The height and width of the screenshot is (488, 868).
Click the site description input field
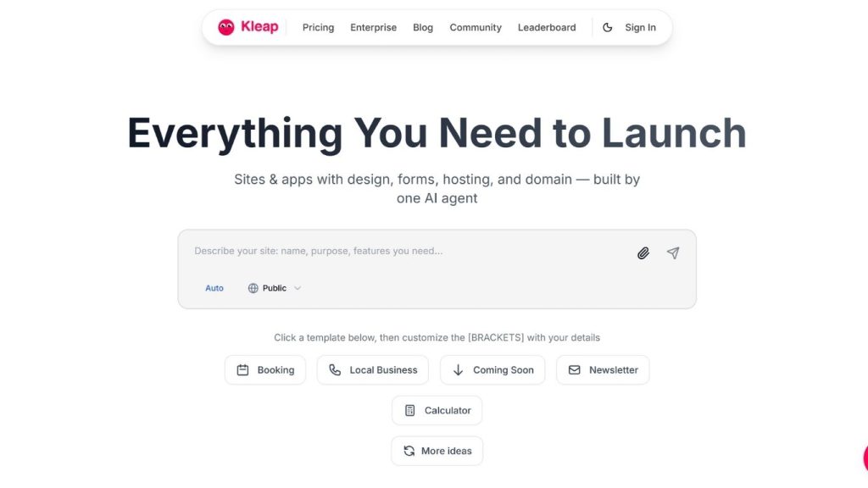click(381, 251)
